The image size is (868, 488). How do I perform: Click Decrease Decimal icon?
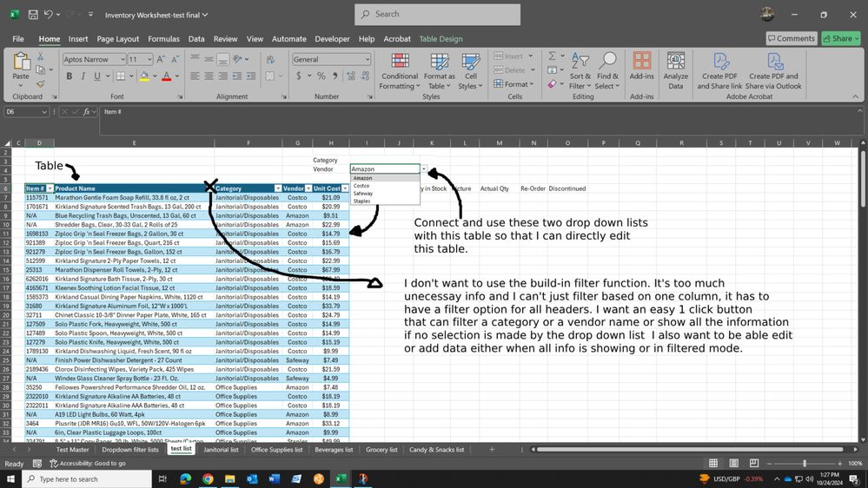pyautogui.click(x=365, y=76)
